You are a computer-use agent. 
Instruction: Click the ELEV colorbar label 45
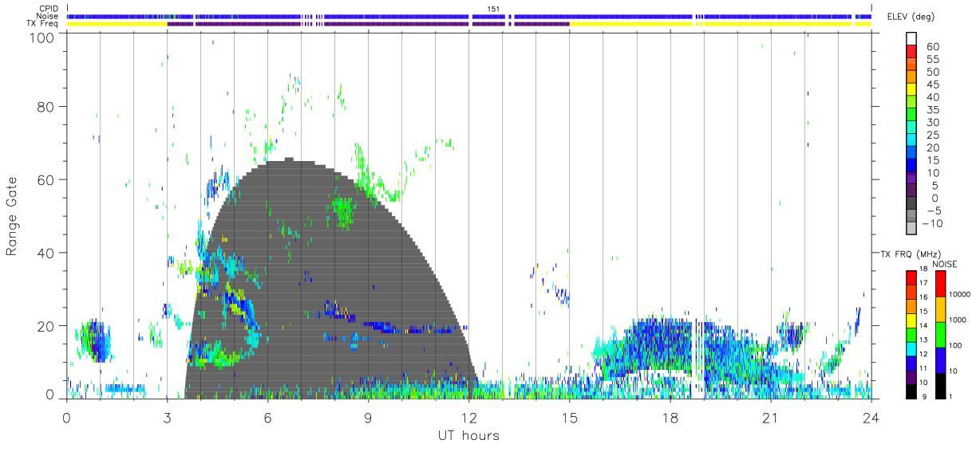click(x=932, y=85)
